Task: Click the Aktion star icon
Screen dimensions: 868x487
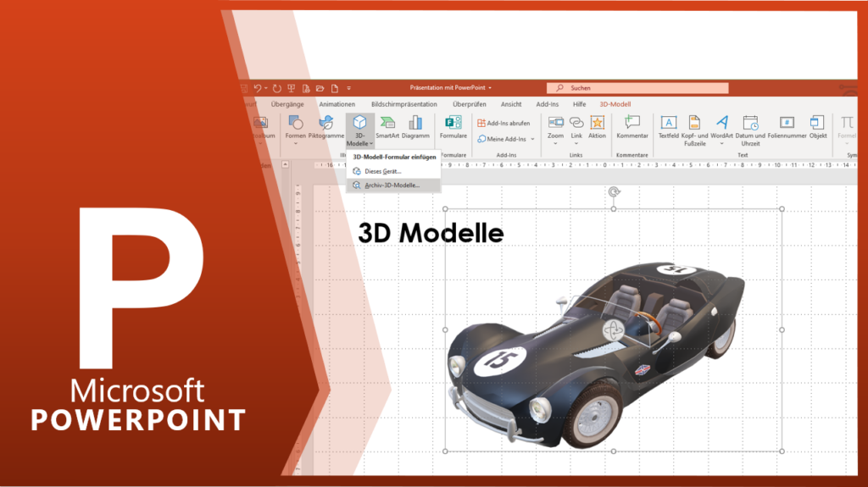Action: click(597, 122)
